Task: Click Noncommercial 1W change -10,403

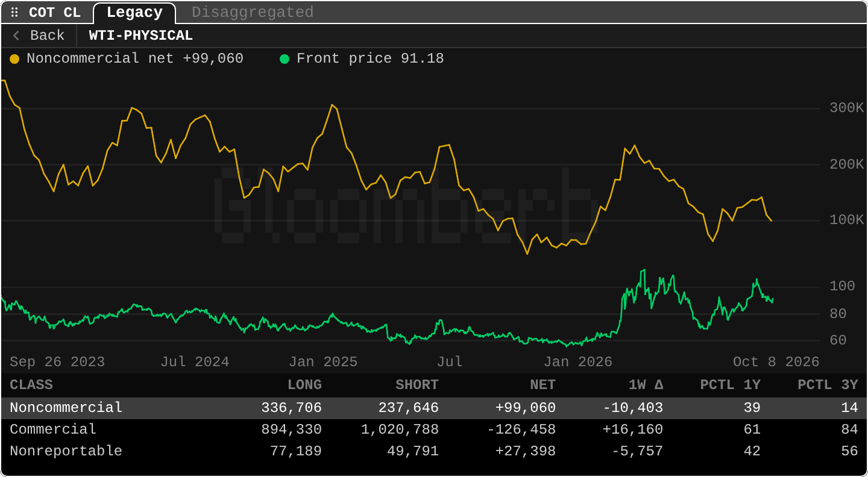Action: pyautogui.click(x=633, y=408)
